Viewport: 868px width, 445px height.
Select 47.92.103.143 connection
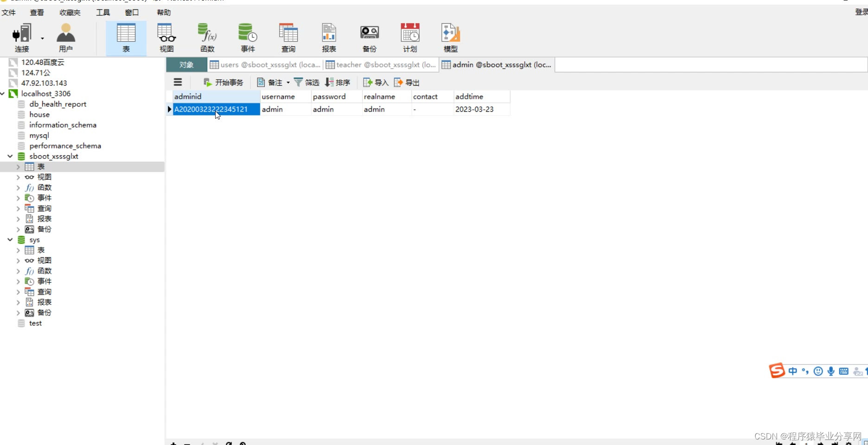click(44, 83)
